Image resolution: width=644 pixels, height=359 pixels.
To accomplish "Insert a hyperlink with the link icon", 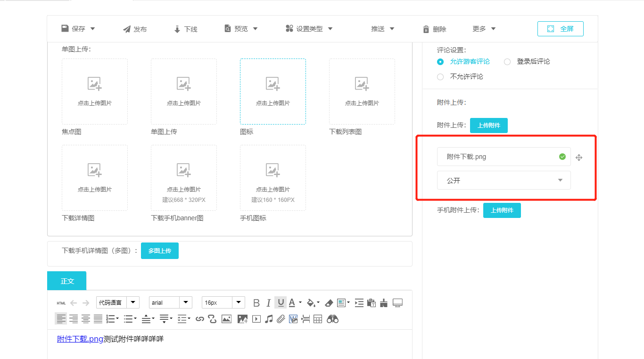I will click(x=200, y=319).
